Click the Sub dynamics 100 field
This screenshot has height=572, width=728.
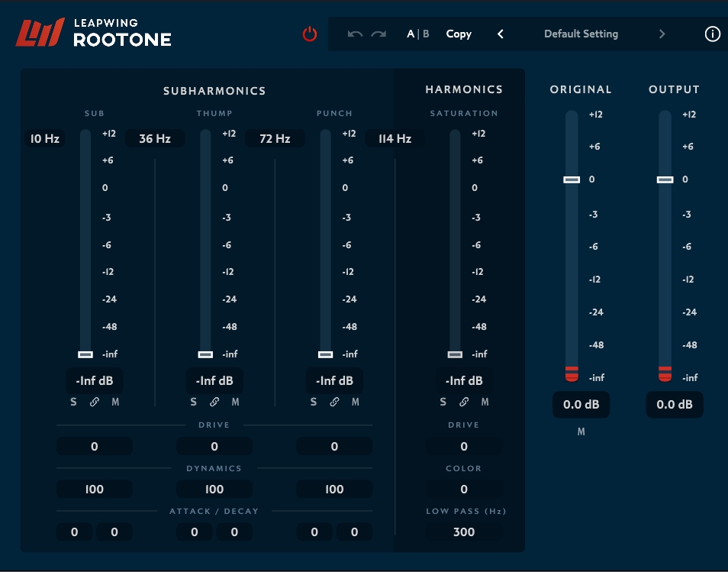(95, 490)
